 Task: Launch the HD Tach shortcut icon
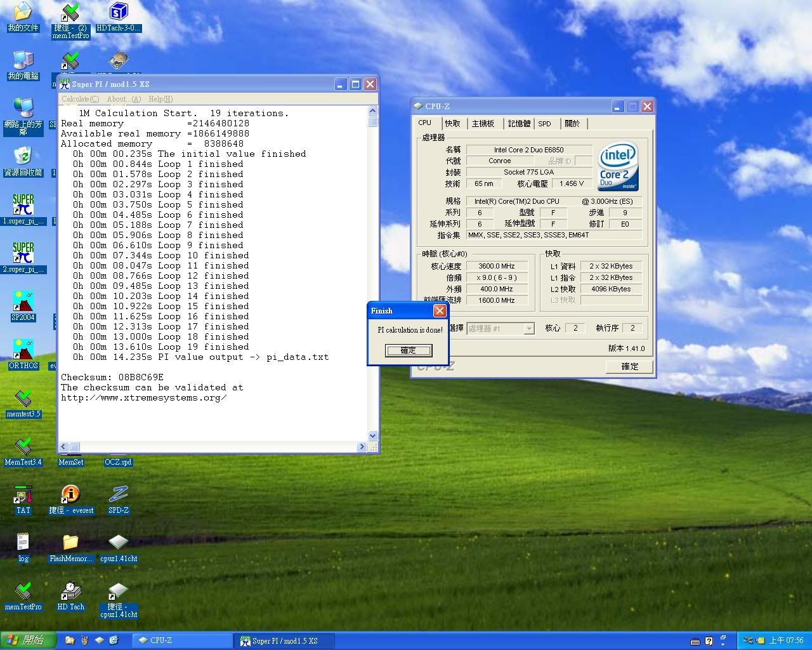71,596
